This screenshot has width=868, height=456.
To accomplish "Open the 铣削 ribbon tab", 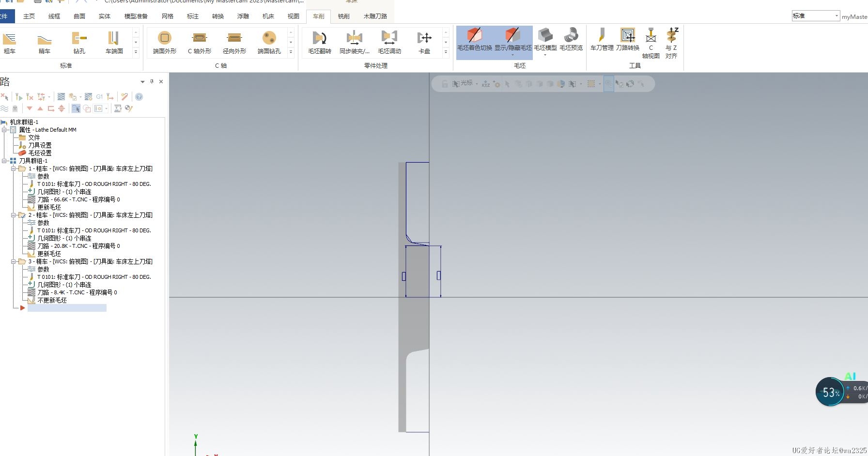I will pos(344,16).
